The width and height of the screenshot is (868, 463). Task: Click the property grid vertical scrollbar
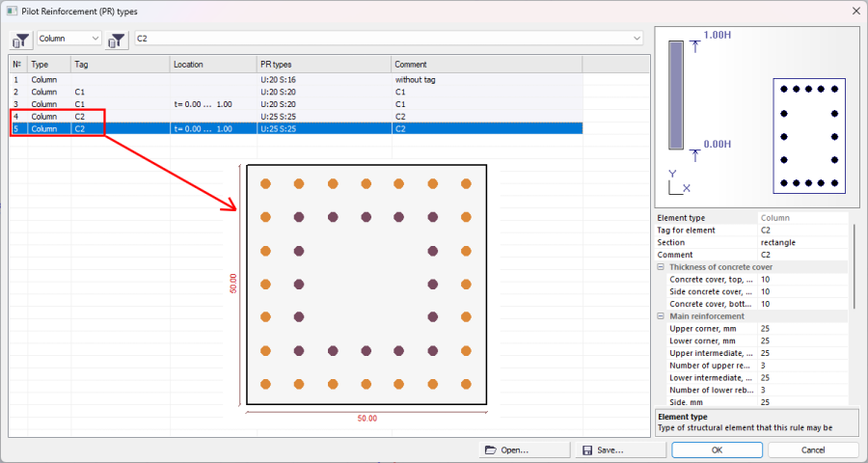[x=854, y=260]
